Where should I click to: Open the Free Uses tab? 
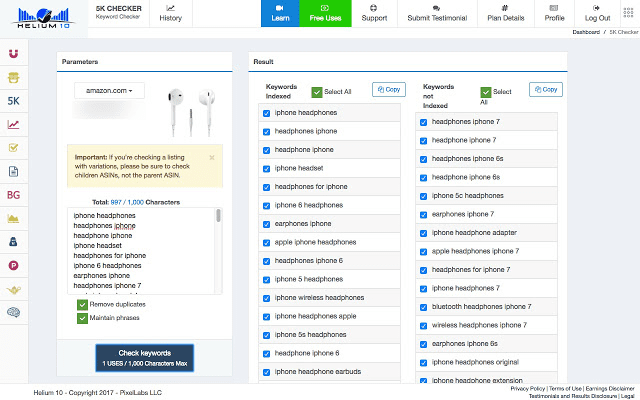(325, 13)
